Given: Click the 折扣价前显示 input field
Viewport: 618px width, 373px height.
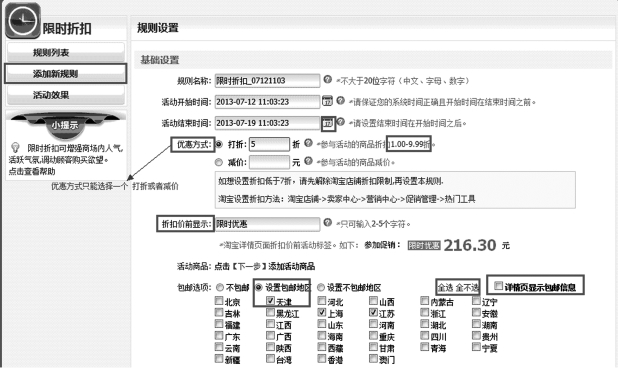Looking at the screenshot, I should (267, 224).
